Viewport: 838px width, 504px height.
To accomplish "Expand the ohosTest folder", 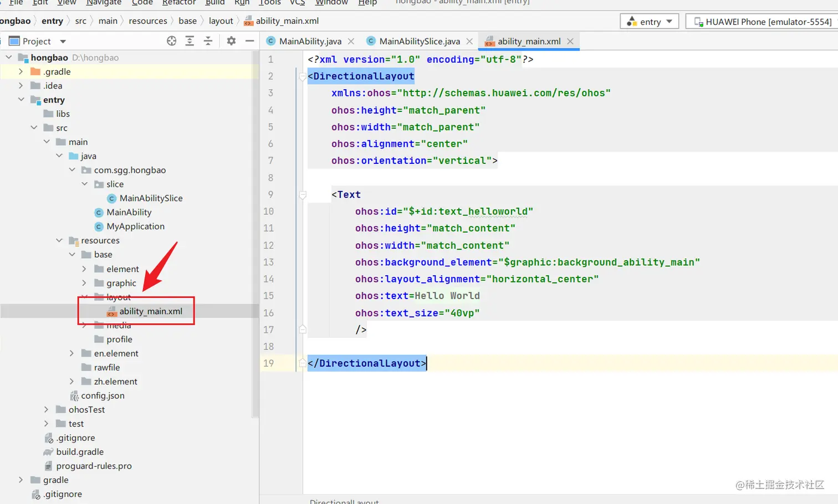I will click(x=46, y=409).
